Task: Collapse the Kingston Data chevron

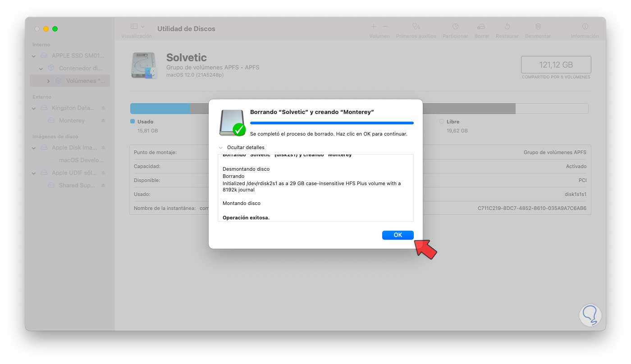Action: pos(34,109)
